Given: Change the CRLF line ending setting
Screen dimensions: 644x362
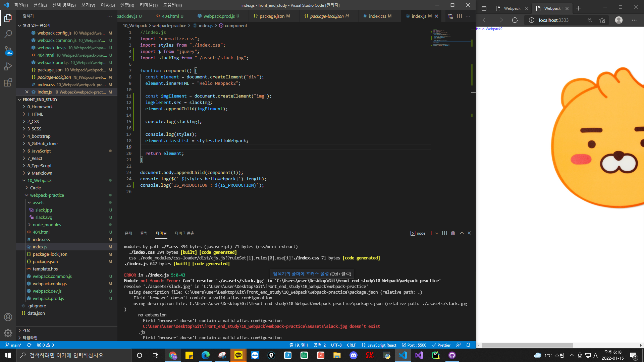Looking at the screenshot, I should point(351,345).
